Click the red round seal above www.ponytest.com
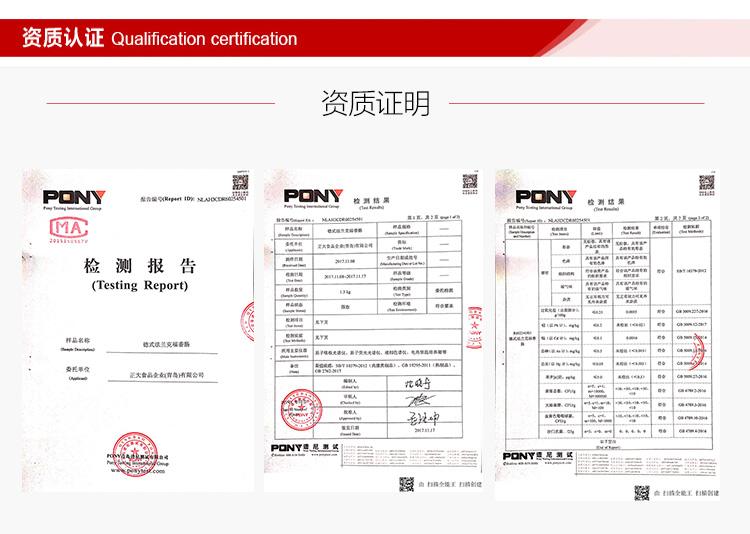Viewport: 750px width, 534px height. tap(135, 454)
